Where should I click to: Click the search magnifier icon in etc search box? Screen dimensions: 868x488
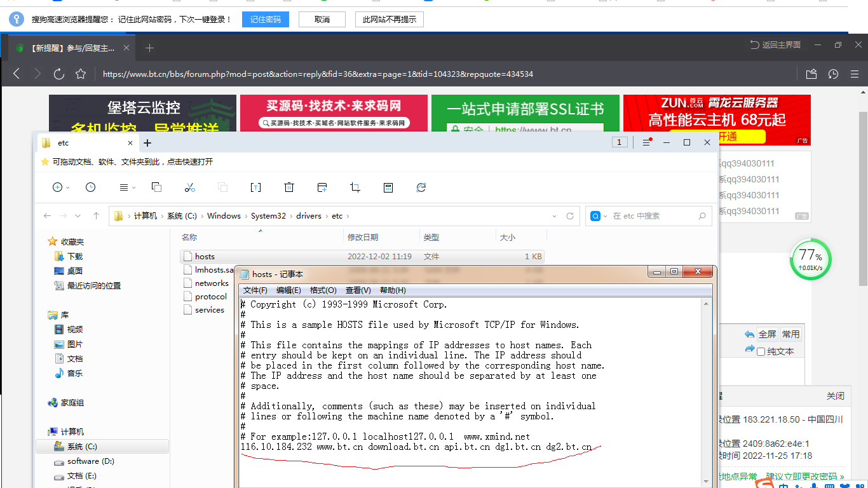click(702, 216)
